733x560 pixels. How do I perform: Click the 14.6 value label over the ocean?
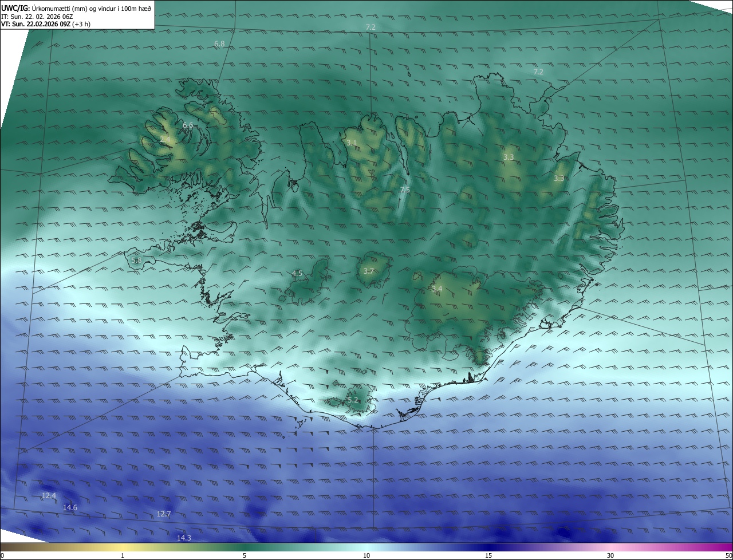(x=70, y=507)
